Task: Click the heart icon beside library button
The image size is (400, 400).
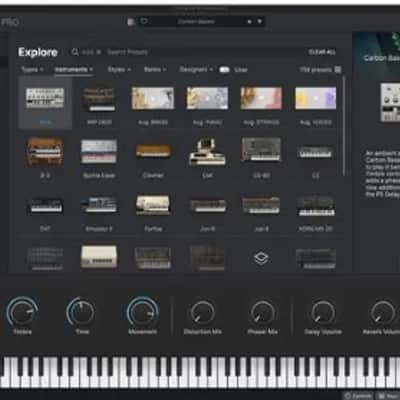Action: pos(144,21)
